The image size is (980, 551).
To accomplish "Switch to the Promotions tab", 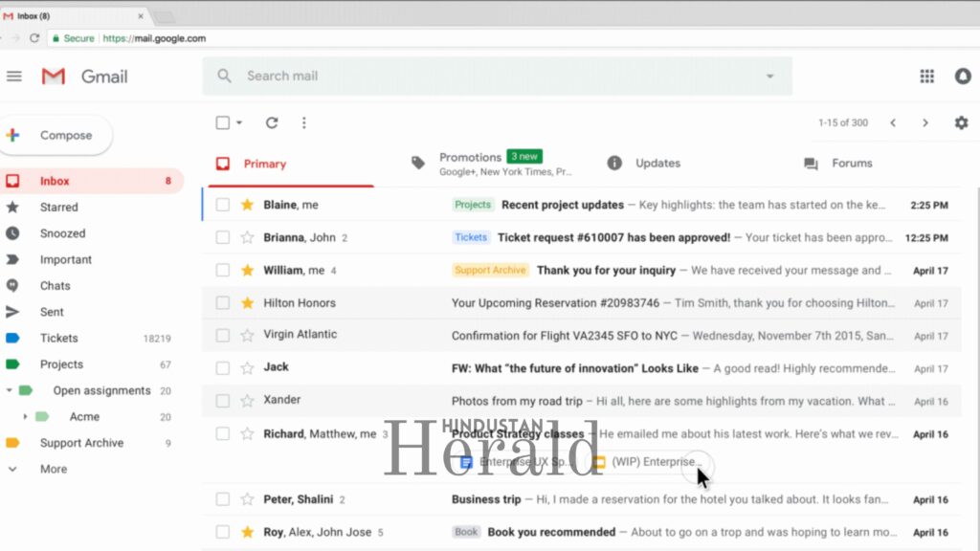I will coord(491,164).
